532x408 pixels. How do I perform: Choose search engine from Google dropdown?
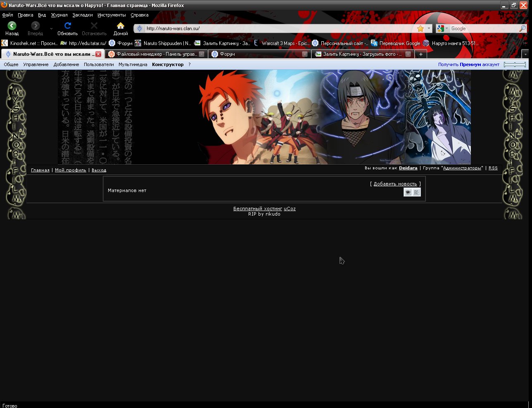[x=443, y=28]
